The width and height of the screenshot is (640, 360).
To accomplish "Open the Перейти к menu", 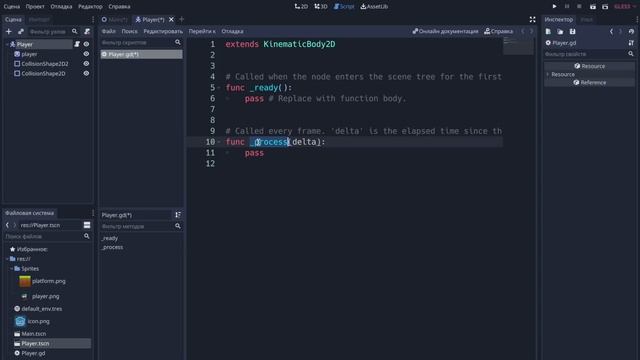I will [x=202, y=31].
